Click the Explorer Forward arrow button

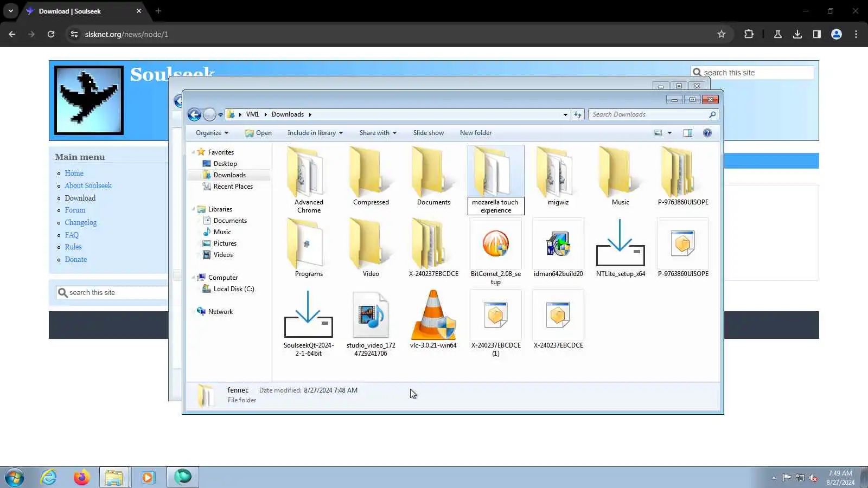pos(209,114)
